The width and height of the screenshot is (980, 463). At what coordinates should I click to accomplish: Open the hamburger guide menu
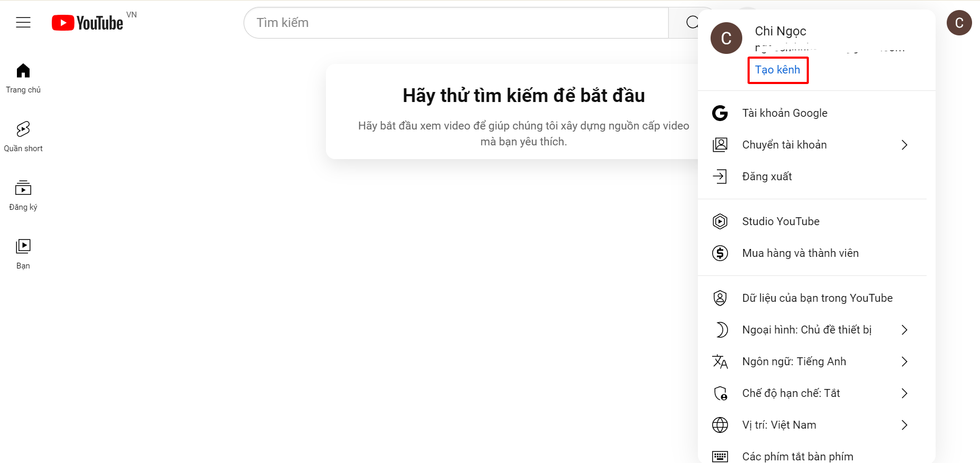[23, 22]
